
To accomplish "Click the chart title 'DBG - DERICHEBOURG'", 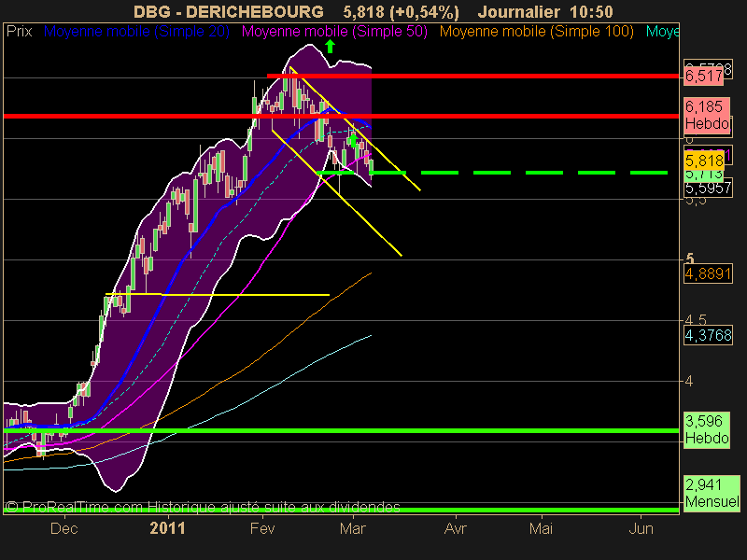I will click(x=228, y=11).
